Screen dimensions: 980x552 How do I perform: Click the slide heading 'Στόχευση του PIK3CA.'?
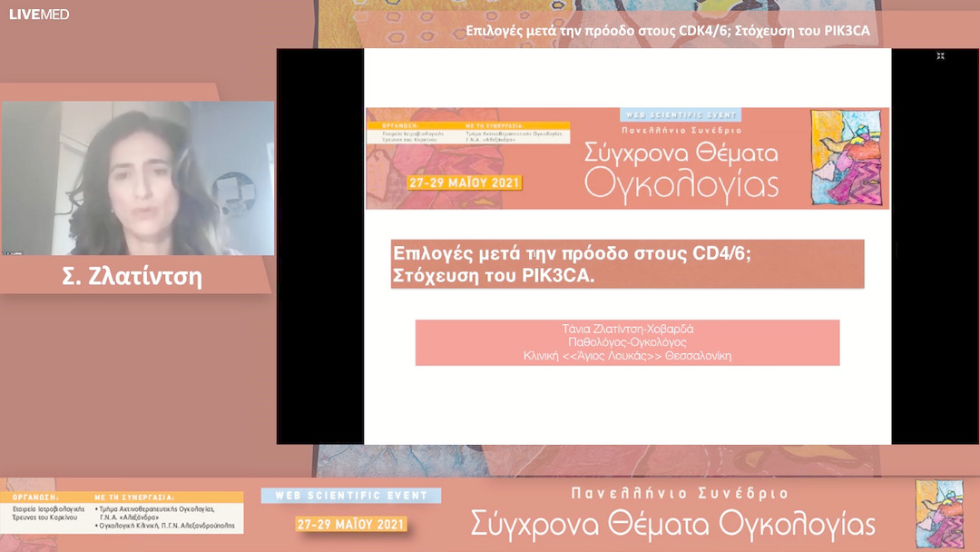(x=494, y=276)
